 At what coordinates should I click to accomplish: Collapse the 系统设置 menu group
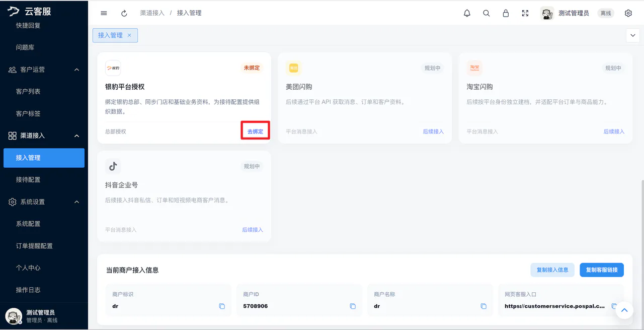click(77, 202)
